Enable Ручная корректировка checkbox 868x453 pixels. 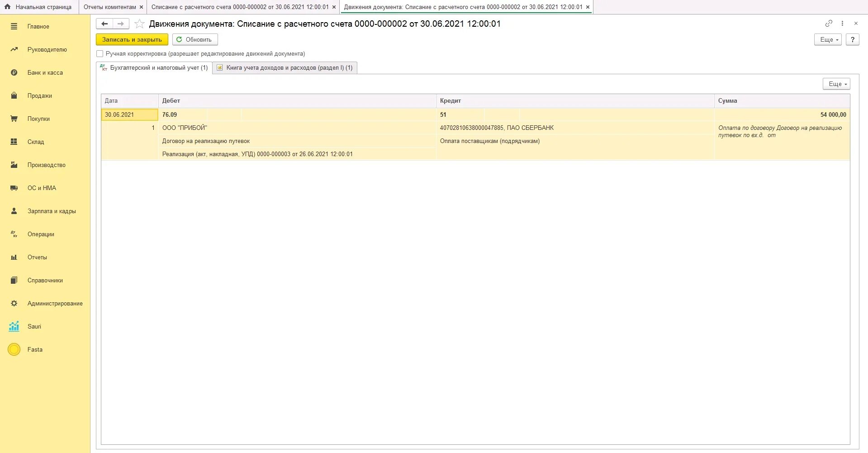[100, 54]
